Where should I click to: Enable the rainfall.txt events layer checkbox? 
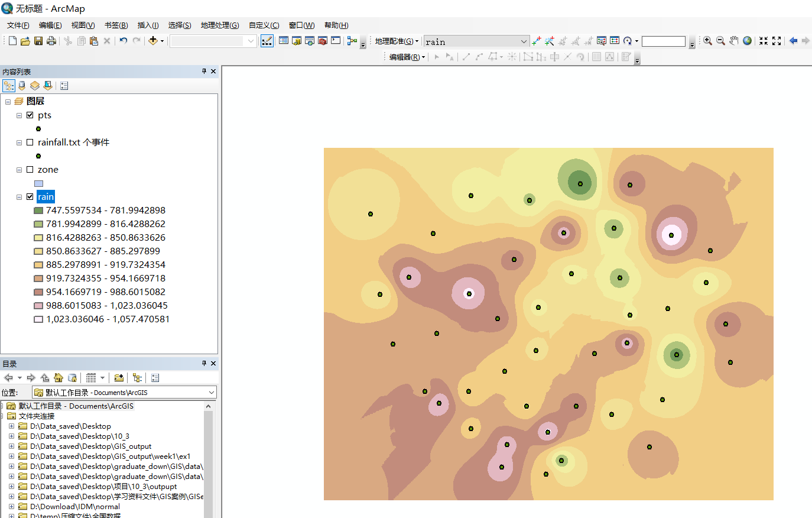point(30,143)
